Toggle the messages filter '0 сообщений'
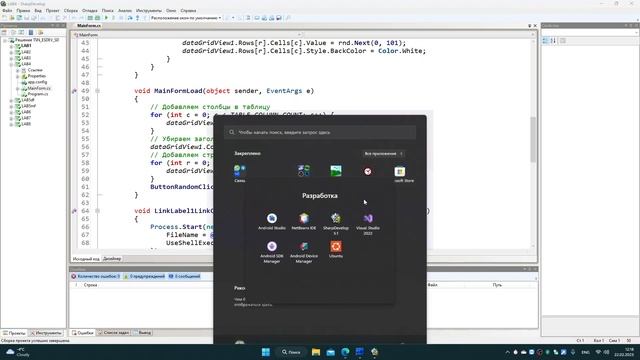Image resolution: width=640 pixels, height=360 pixels. pos(184,276)
